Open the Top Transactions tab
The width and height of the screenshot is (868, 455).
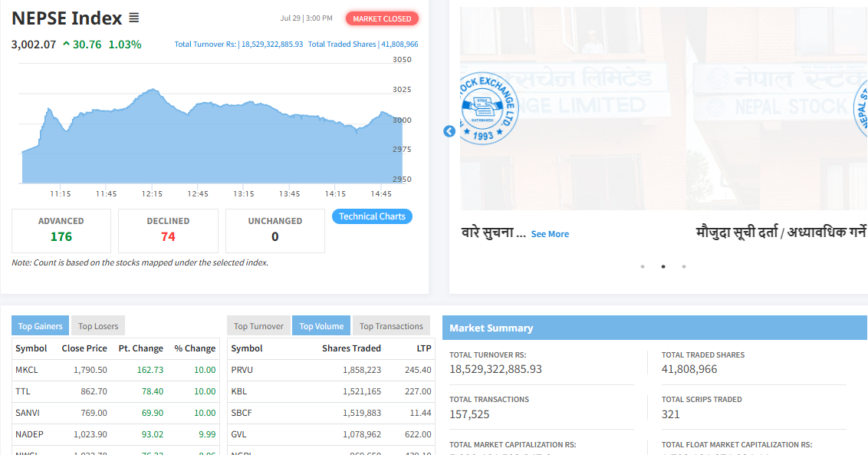click(391, 326)
